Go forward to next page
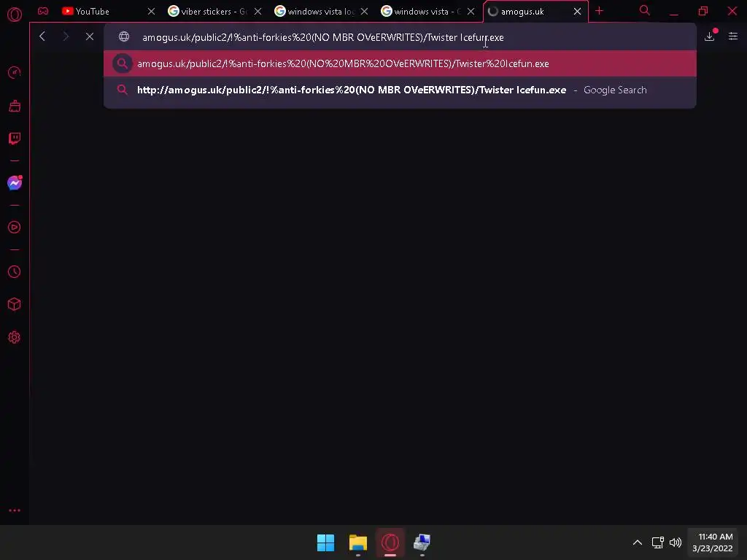 point(66,36)
